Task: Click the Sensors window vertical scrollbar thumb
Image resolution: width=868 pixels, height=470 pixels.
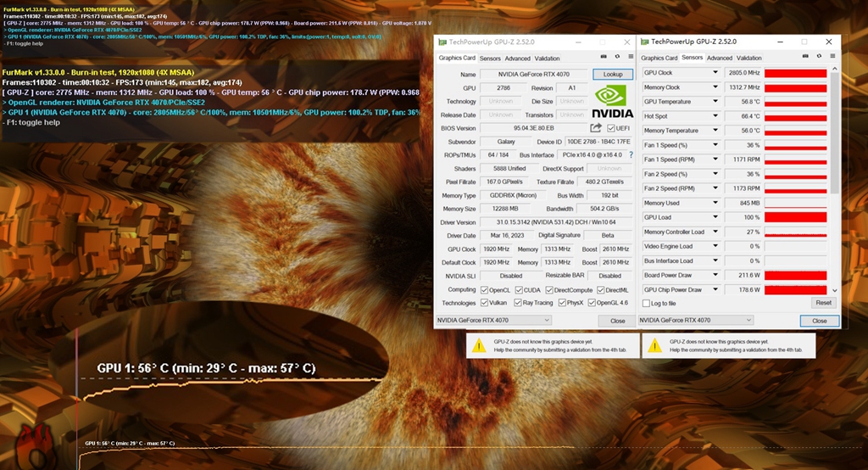Action: (x=835, y=133)
